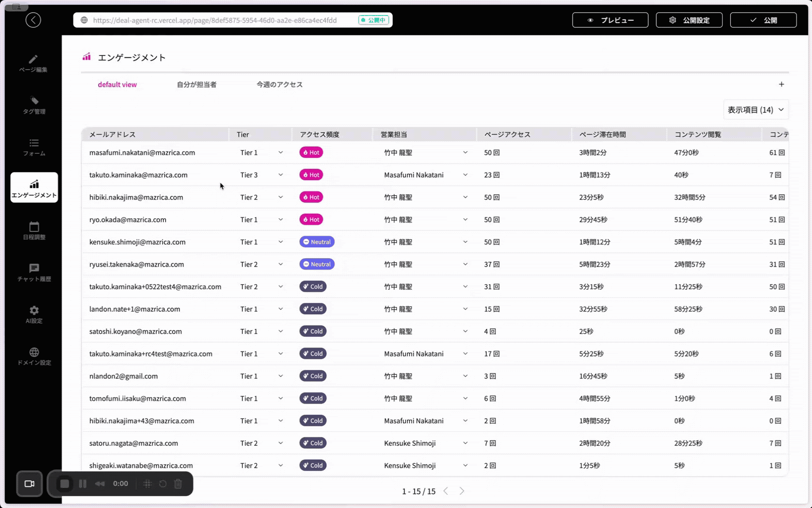The image size is (812, 508).
Task: Click the add view plus icon
Action: 781,84
